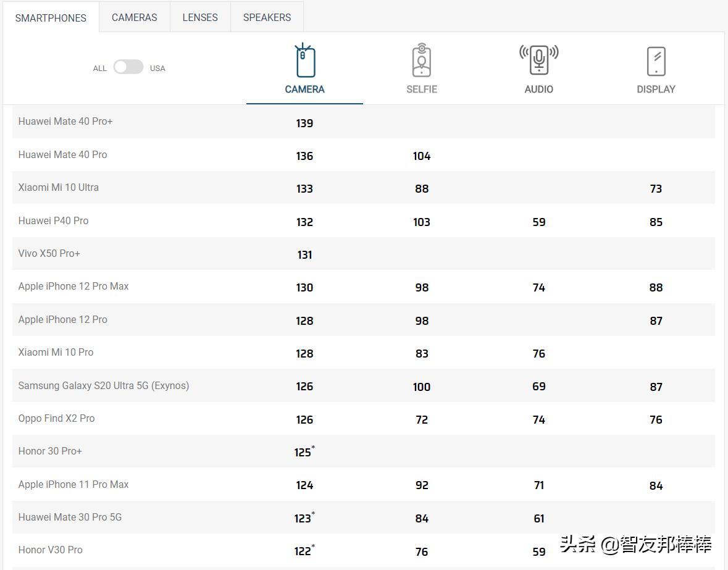Click the Selfie phone icon
728x570 pixels.
pyautogui.click(x=422, y=61)
